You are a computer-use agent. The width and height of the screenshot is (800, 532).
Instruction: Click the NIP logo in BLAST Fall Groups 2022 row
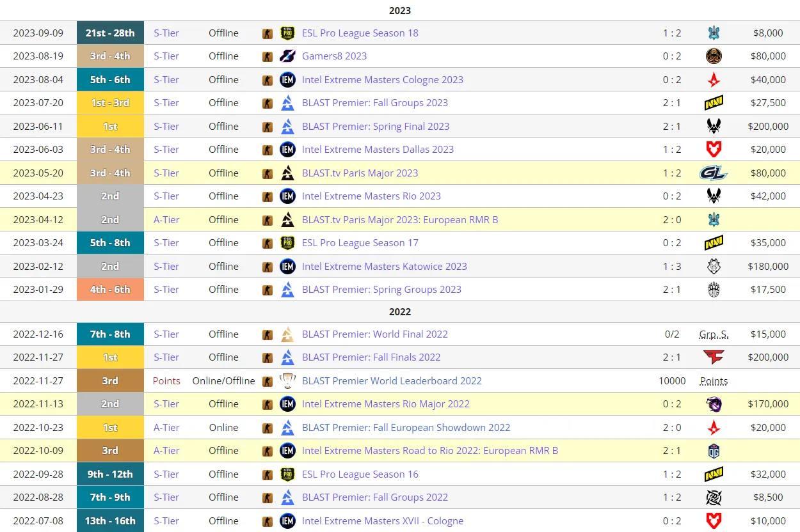714,497
